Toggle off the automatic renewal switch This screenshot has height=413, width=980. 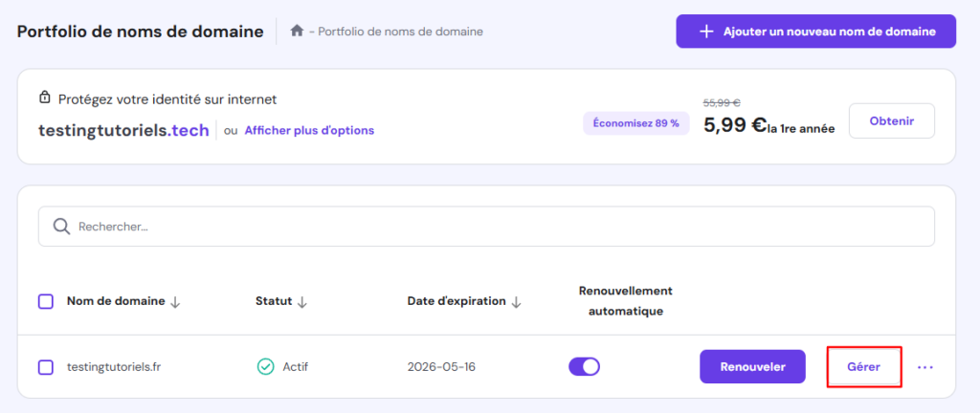[584, 367]
